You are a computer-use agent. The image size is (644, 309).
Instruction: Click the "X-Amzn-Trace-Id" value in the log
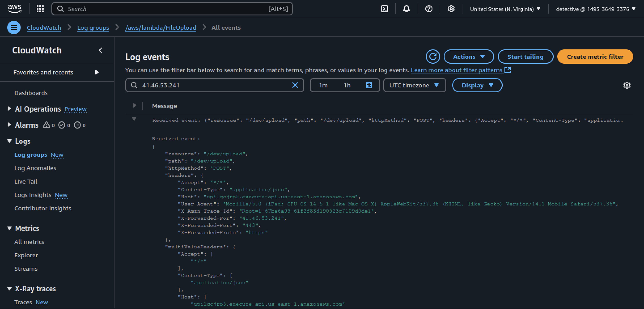tap(307, 211)
